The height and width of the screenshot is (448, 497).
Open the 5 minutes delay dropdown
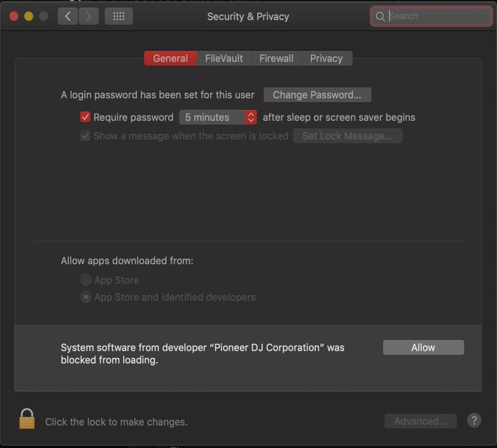[218, 117]
